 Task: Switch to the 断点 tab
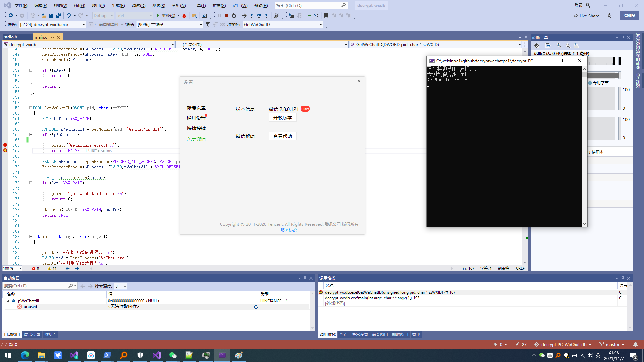pos(344,335)
